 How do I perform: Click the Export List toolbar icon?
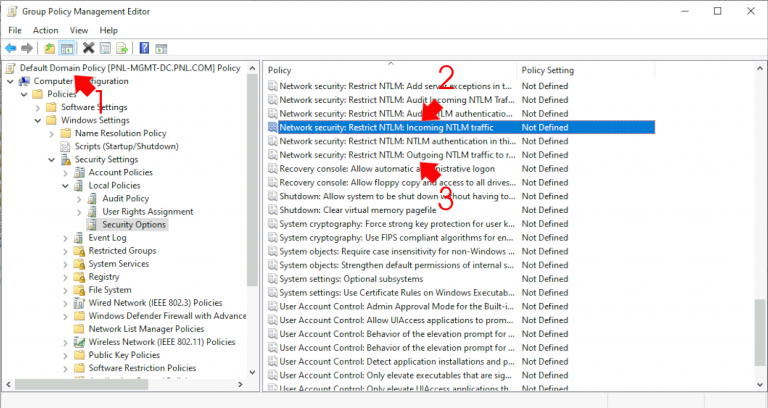[x=121, y=47]
